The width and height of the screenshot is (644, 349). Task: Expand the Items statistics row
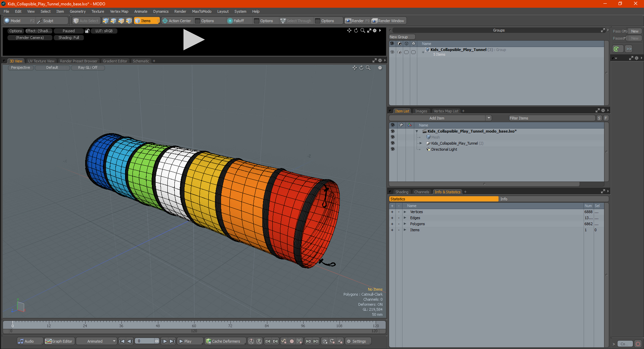point(405,230)
